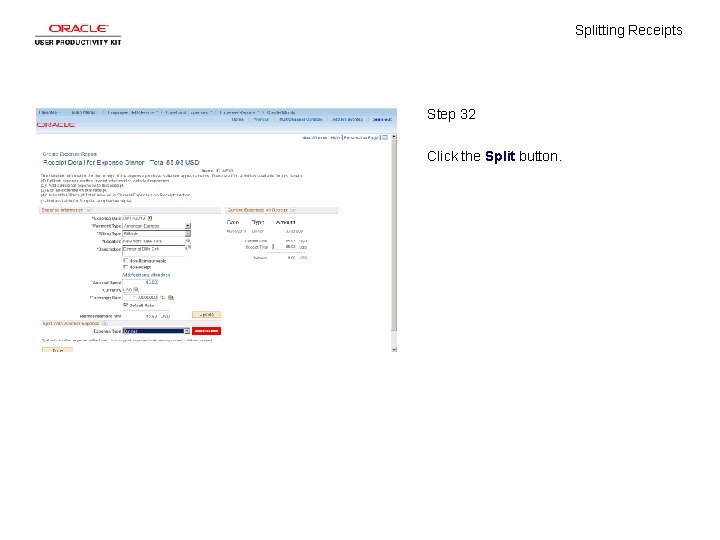Click the Sign out link
This screenshot has height=540, width=720.
point(382,119)
